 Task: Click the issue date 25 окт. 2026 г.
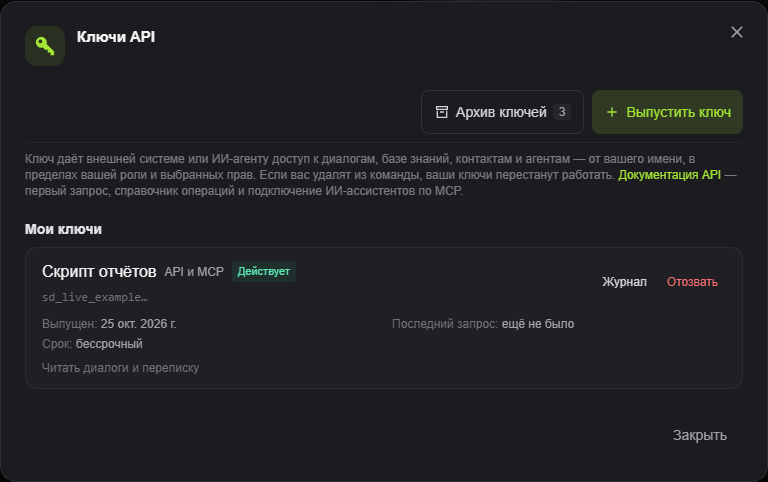click(x=138, y=324)
